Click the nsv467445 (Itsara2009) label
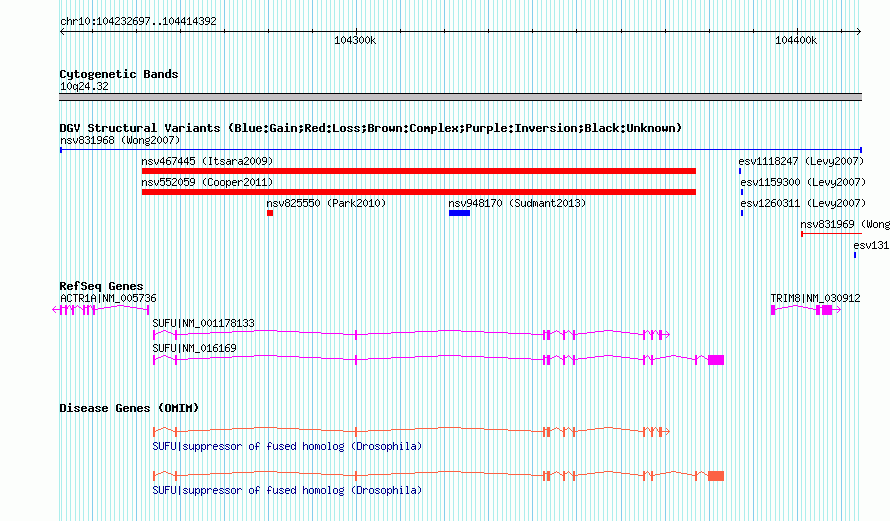Image resolution: width=890 pixels, height=521 pixels. pos(207,161)
